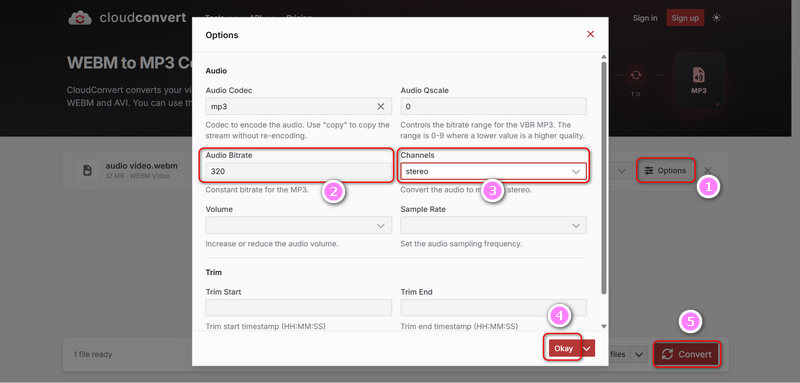Click the audio video.webm file name
The width and height of the screenshot is (800, 383).
point(142,166)
